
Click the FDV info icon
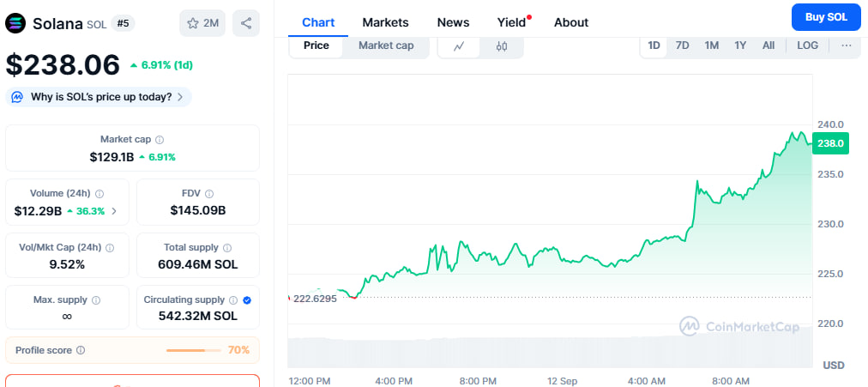(x=209, y=194)
